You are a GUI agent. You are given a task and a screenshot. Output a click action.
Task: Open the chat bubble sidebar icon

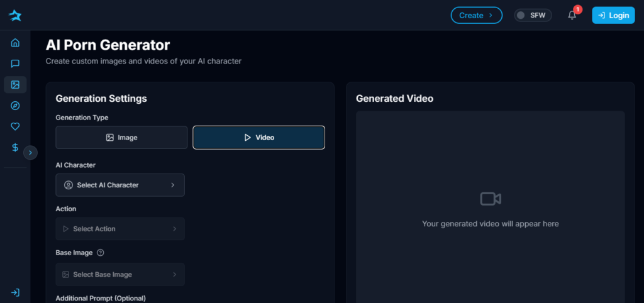(x=15, y=63)
